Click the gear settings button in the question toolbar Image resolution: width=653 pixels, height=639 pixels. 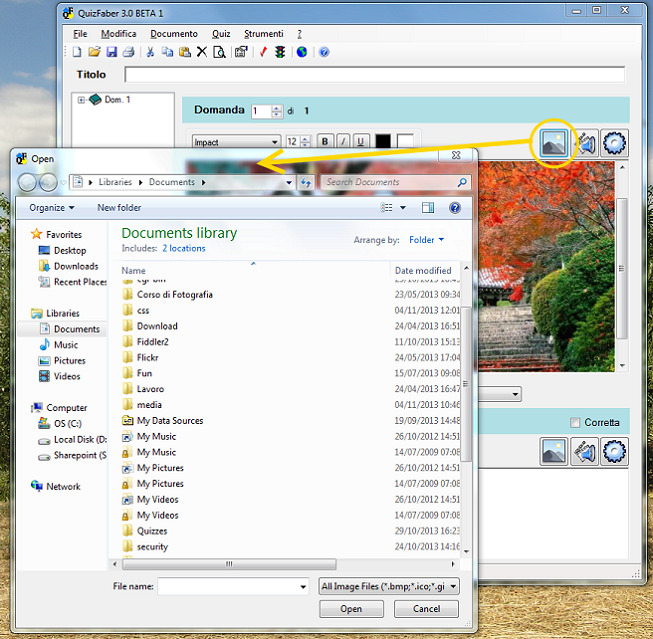click(x=614, y=144)
